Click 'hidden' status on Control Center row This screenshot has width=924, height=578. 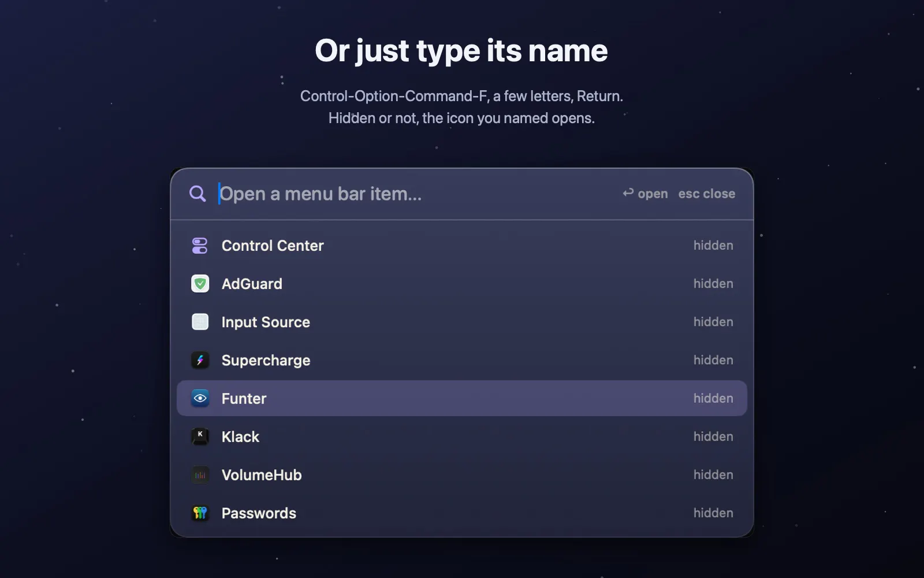(713, 245)
